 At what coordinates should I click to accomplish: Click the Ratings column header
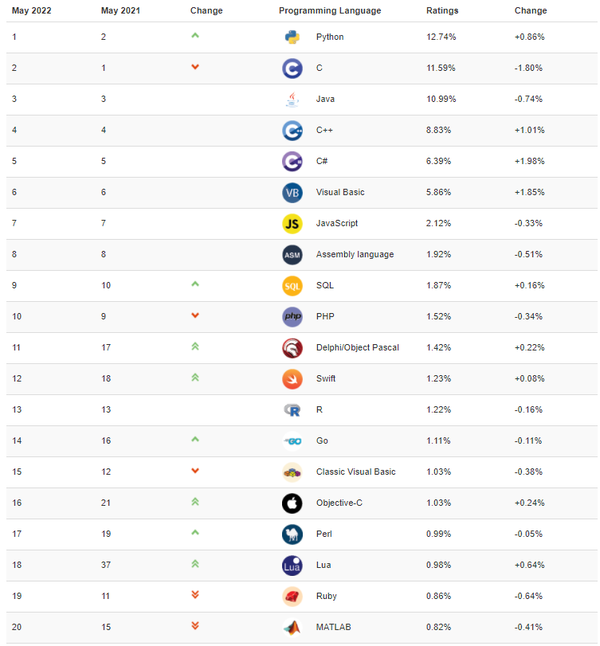click(x=441, y=11)
